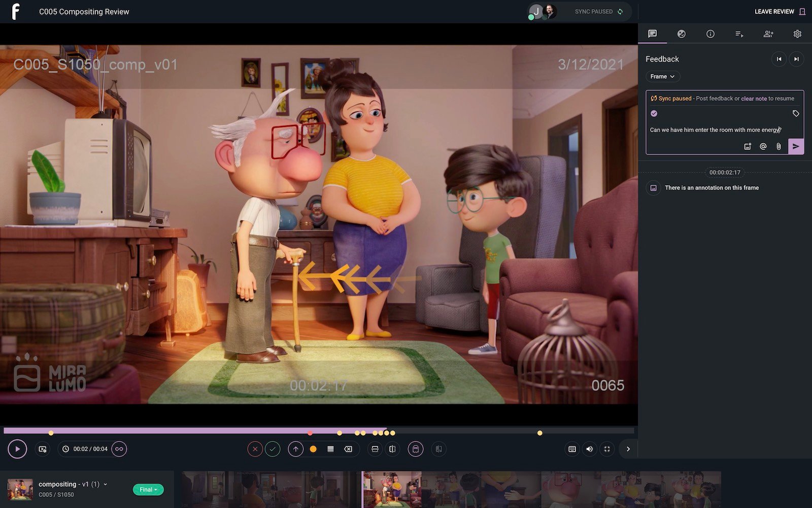The width and height of the screenshot is (812, 508).
Task: Click the 'clear note' link
Action: click(x=754, y=99)
